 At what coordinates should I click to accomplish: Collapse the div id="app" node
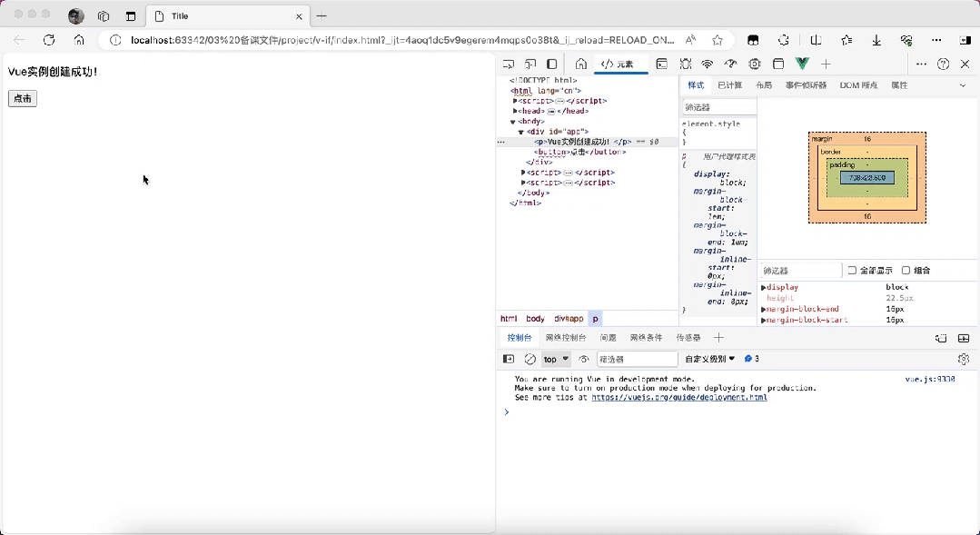[520, 132]
